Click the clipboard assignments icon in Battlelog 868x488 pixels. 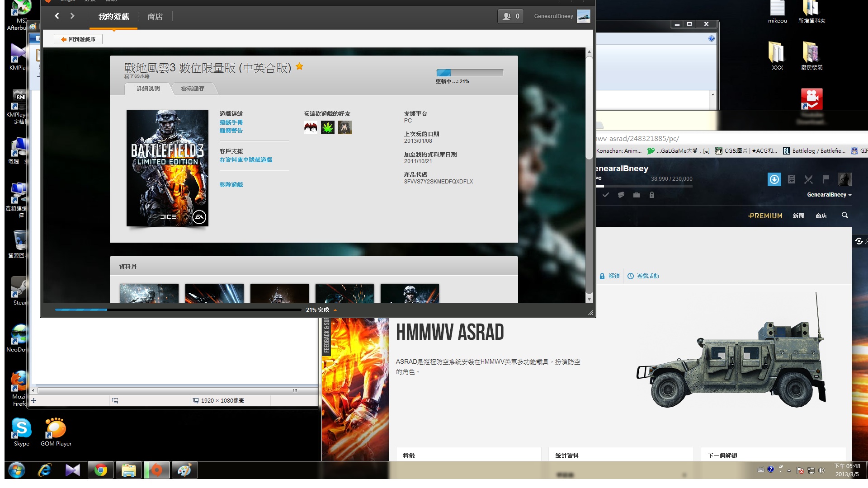pyautogui.click(x=791, y=179)
